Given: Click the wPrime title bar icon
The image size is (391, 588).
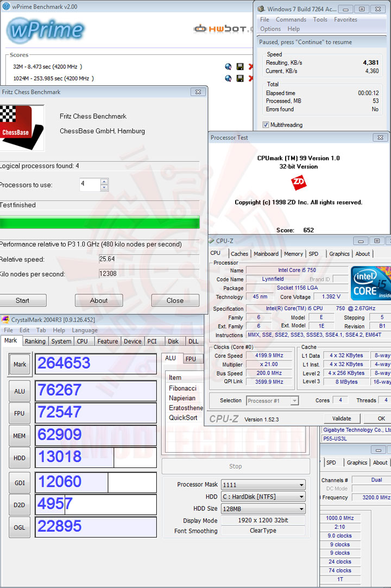Looking at the screenshot, I should point(7,7).
